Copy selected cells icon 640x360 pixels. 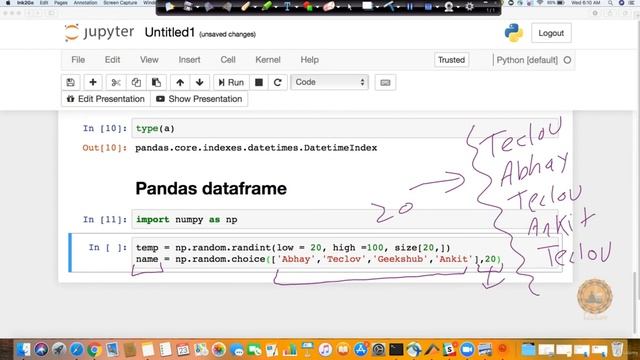tap(136, 82)
